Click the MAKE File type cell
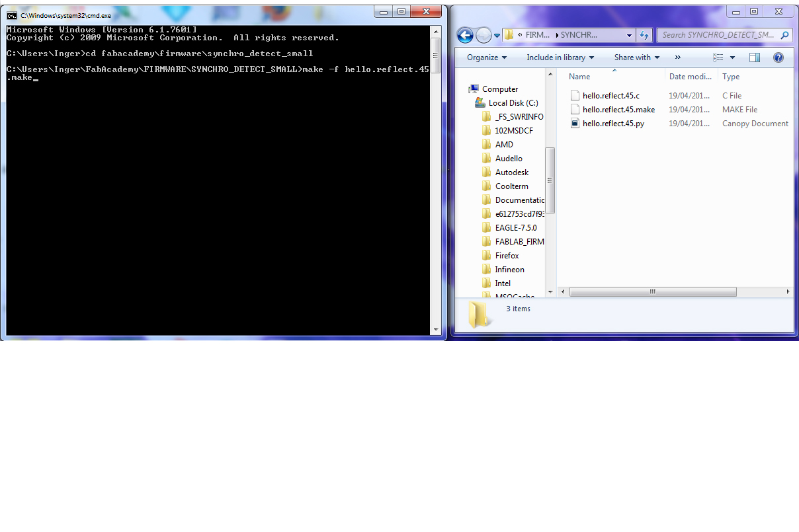 click(740, 110)
